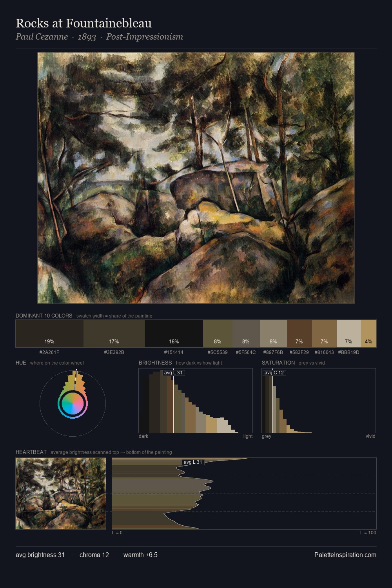The width and height of the screenshot is (392, 588).
Task: Click 'grey vs vivid' caption
Action: (312, 363)
